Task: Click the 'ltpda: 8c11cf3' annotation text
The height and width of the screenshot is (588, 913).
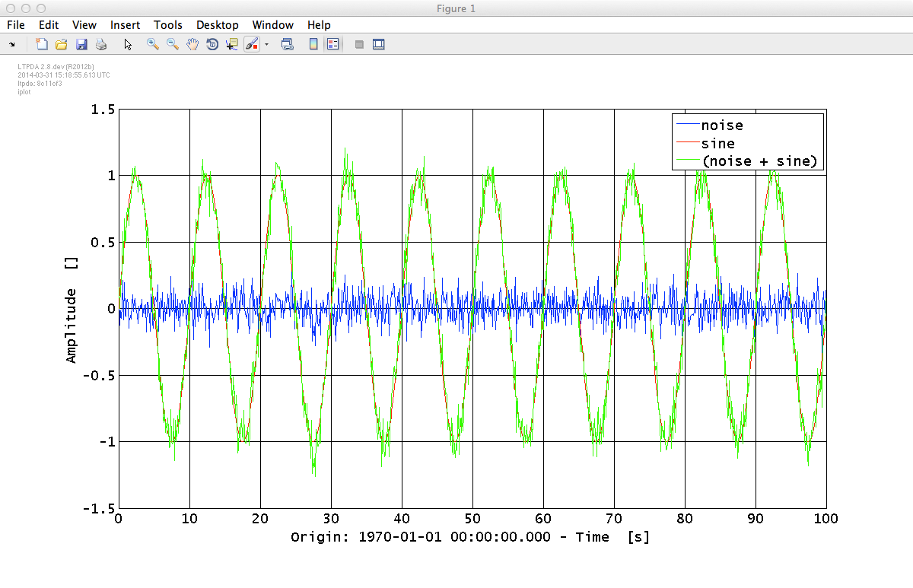Action: (x=40, y=84)
